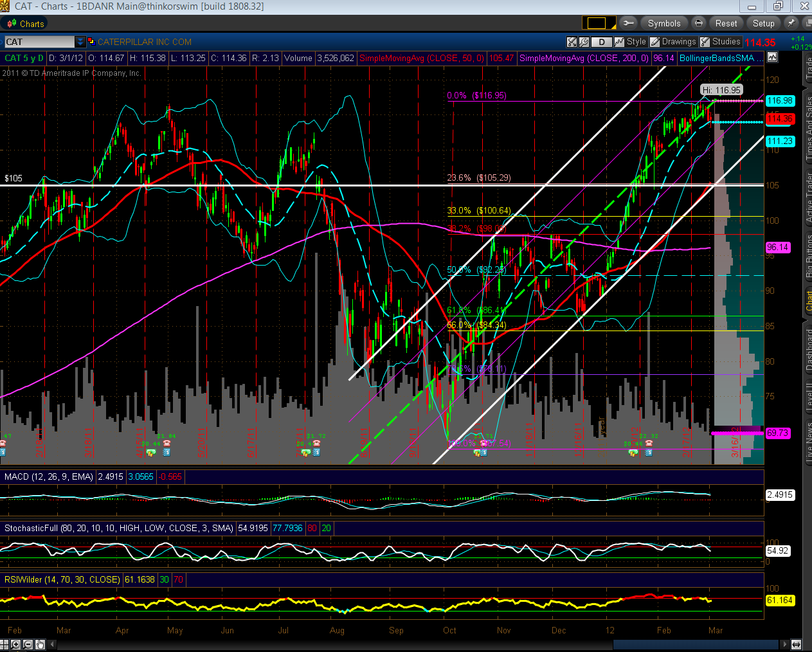The height and width of the screenshot is (652, 812).
Task: Click the 69.73 magenta price label
Action: pyautogui.click(x=778, y=433)
